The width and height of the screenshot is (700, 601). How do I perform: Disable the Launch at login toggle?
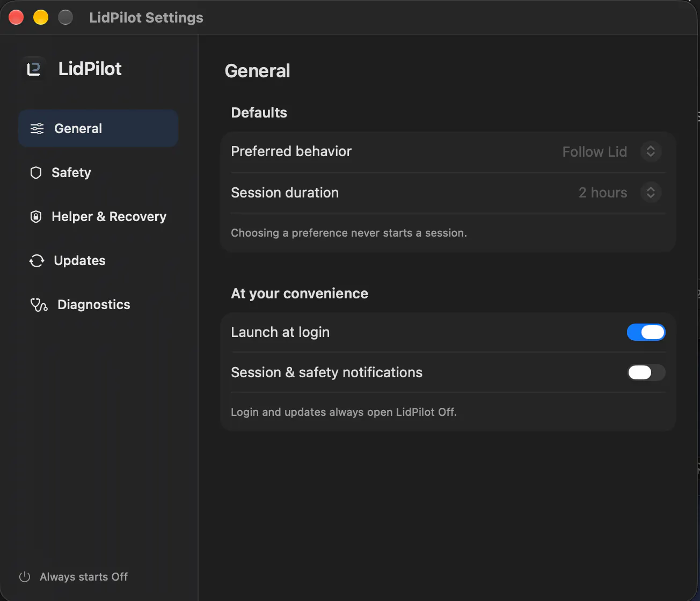tap(646, 332)
